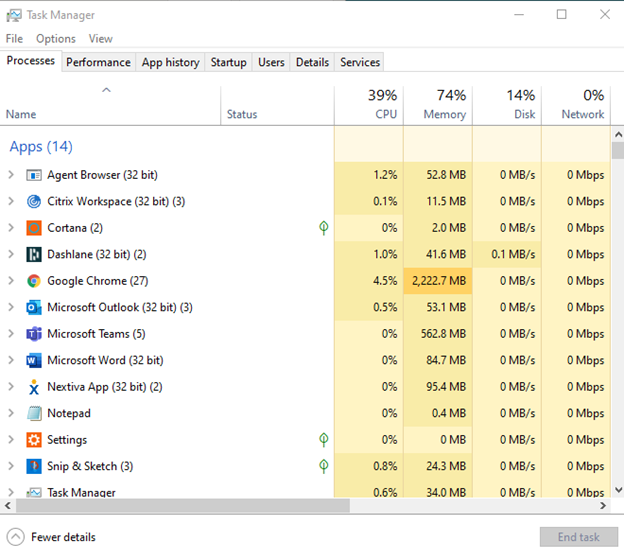This screenshot has width=624, height=560.
Task: Click the Fewer details circle arrow icon
Action: tap(16, 537)
